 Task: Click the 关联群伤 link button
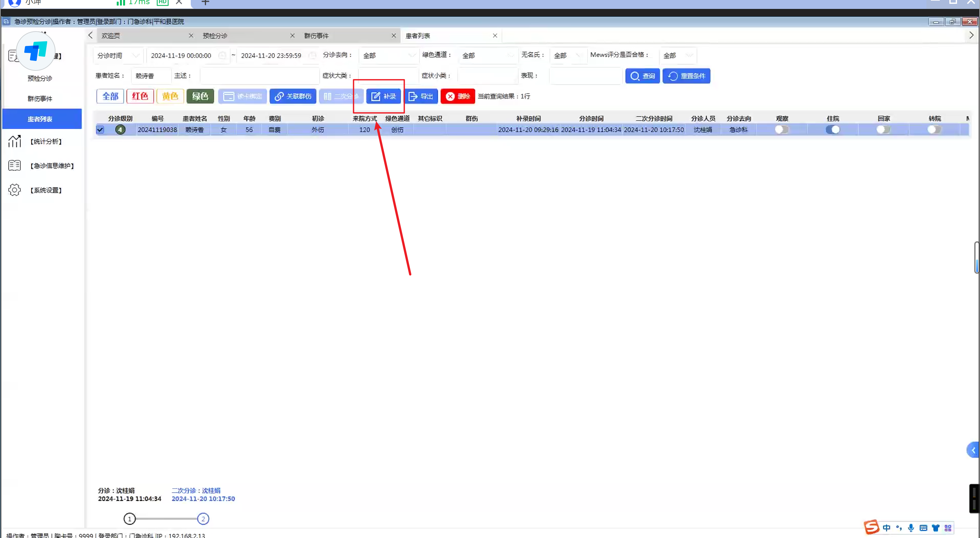click(293, 96)
